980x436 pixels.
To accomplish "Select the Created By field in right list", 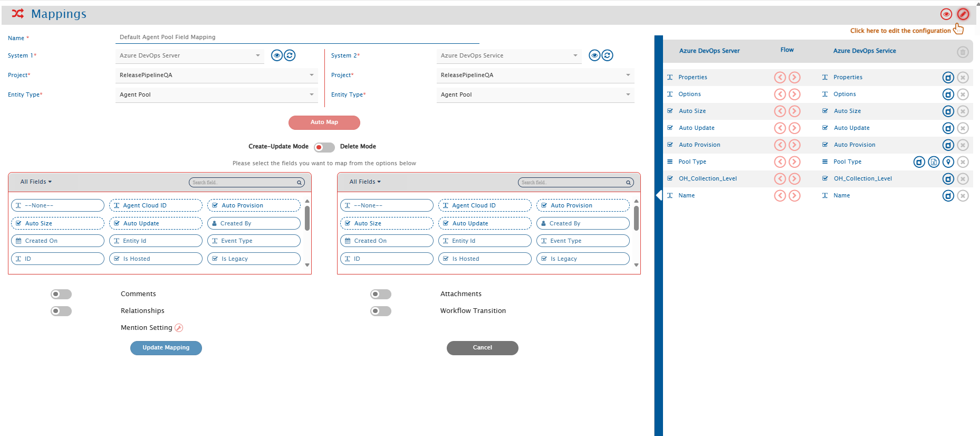I will [582, 223].
